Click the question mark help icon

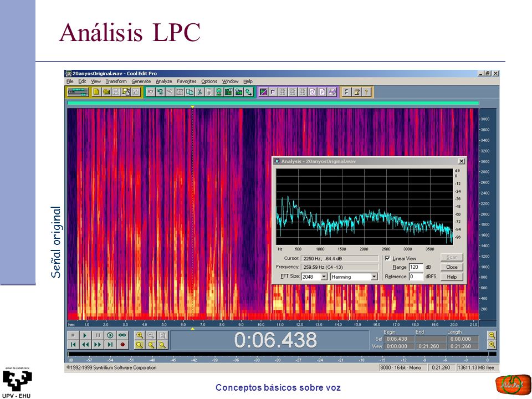[x=366, y=92]
